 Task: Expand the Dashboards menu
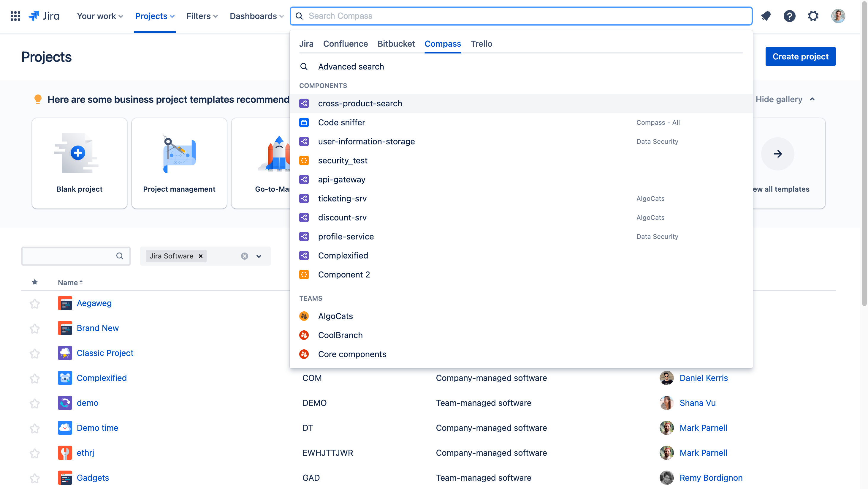click(x=257, y=16)
